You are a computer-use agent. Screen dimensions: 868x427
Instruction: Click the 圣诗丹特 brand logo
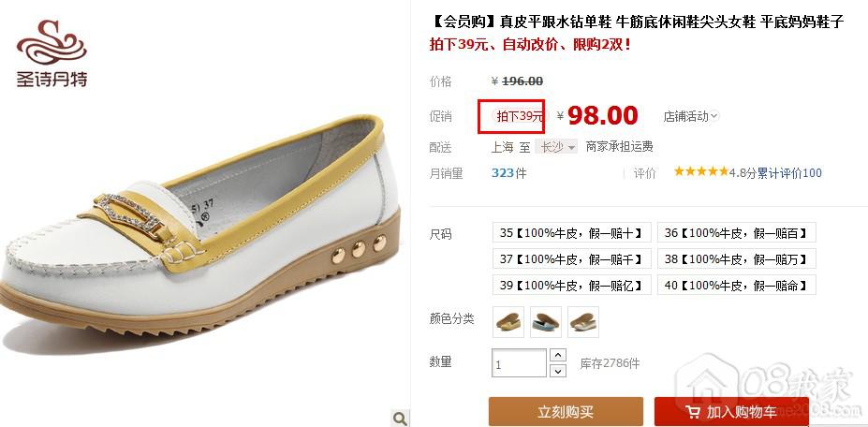point(51,53)
